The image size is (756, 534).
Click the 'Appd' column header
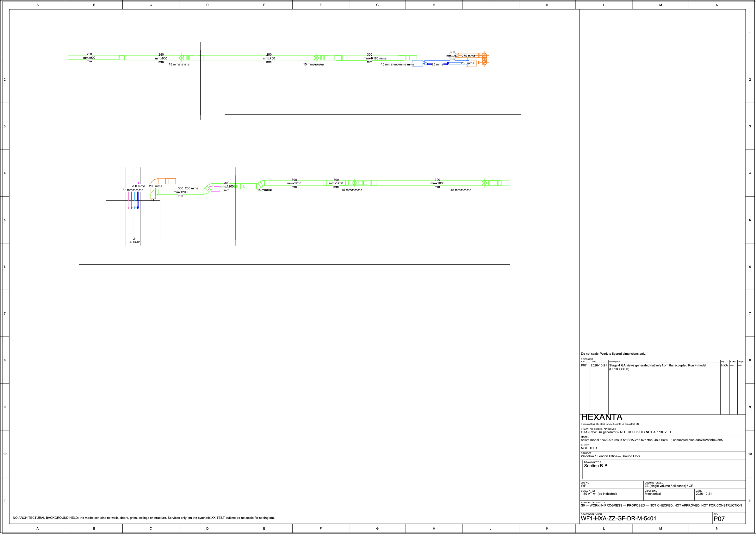click(741, 362)
